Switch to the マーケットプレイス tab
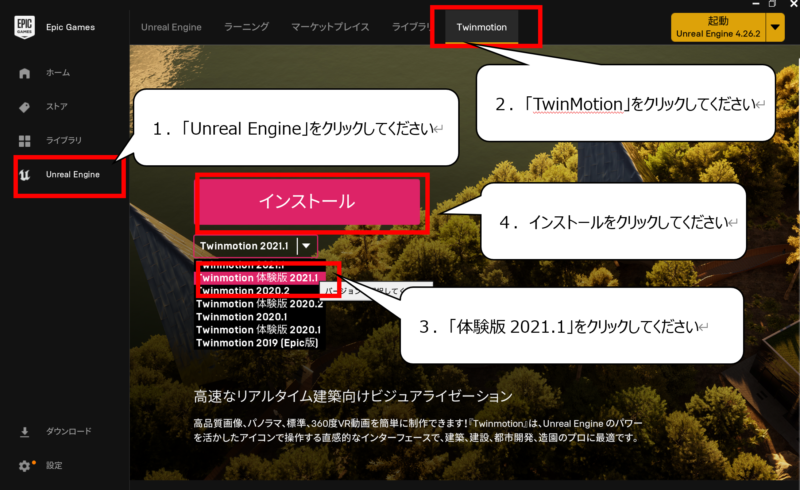The height and width of the screenshot is (490, 800). tap(330, 27)
